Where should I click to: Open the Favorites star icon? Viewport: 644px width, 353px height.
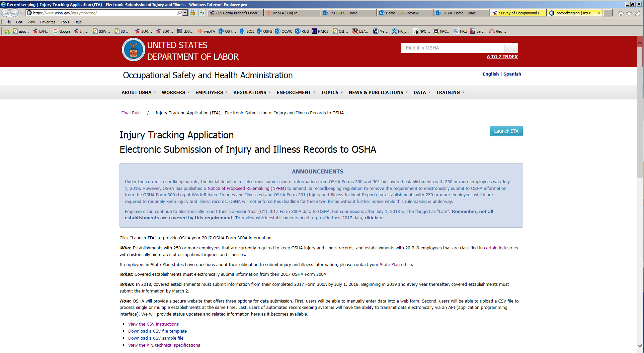629,13
